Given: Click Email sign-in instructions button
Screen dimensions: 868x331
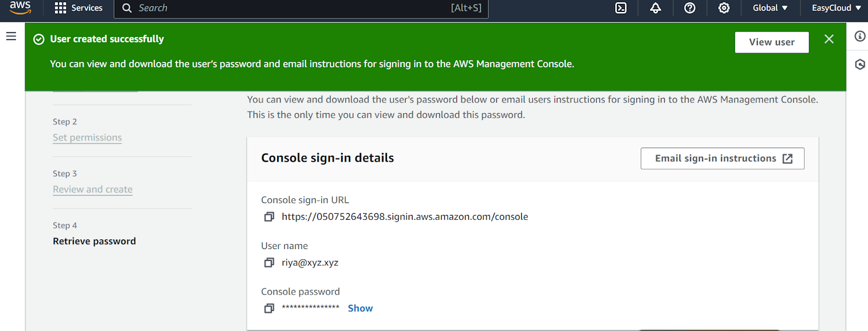Looking at the screenshot, I should 722,158.
